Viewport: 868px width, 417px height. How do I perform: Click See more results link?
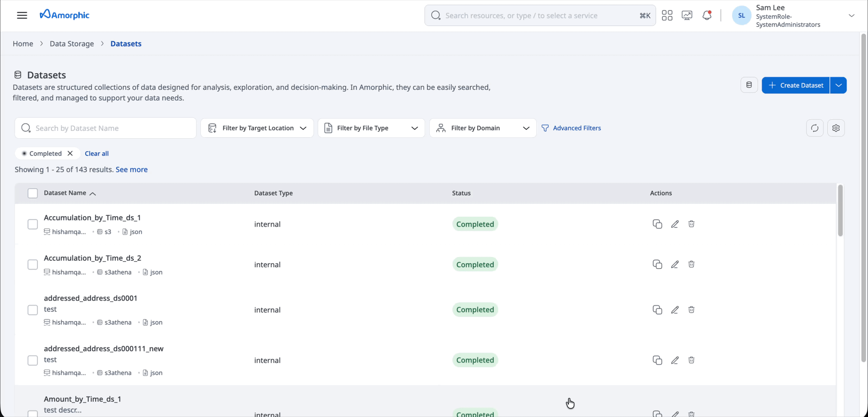[132, 169]
